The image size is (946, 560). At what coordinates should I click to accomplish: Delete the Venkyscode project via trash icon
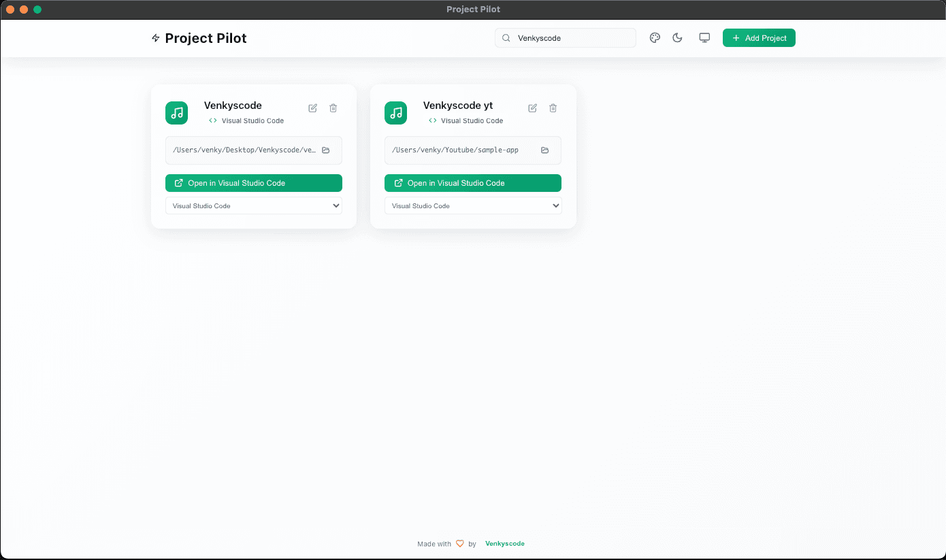click(333, 108)
